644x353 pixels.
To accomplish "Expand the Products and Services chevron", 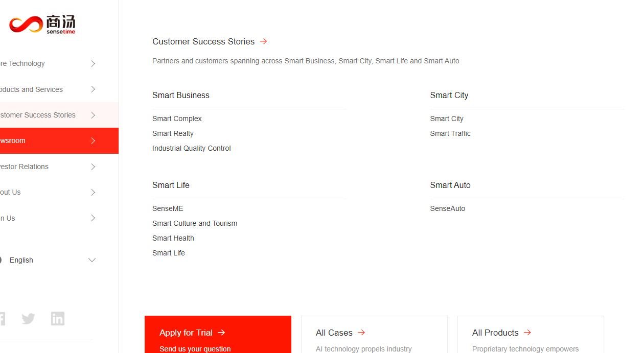I will pos(93,89).
